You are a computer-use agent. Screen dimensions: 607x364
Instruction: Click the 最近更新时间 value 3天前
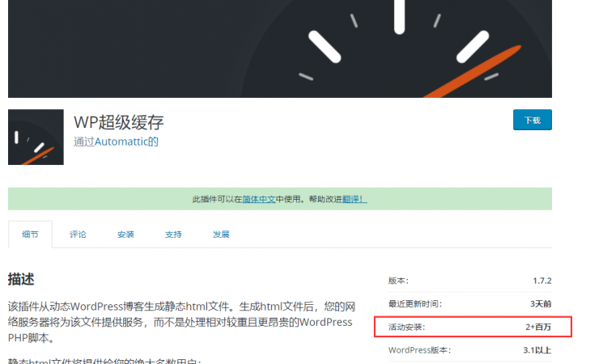[541, 304]
